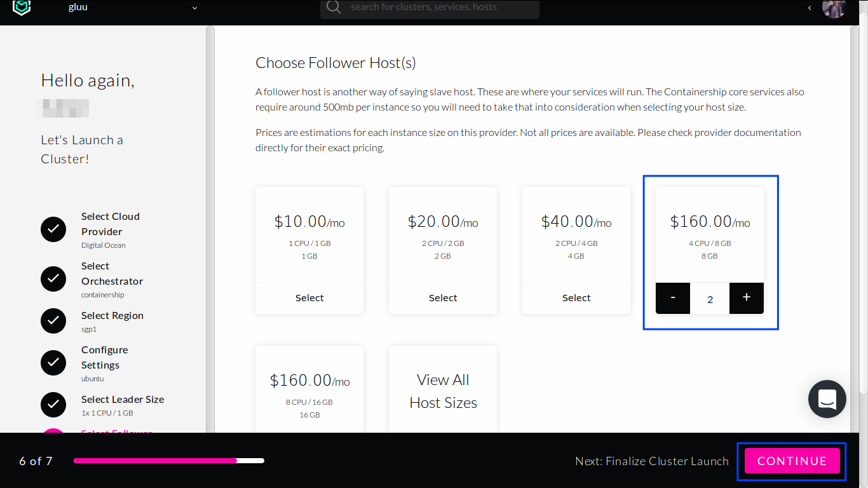The image size is (868, 488).
Task: Open the gluu organization dropdown
Action: pyautogui.click(x=194, y=8)
